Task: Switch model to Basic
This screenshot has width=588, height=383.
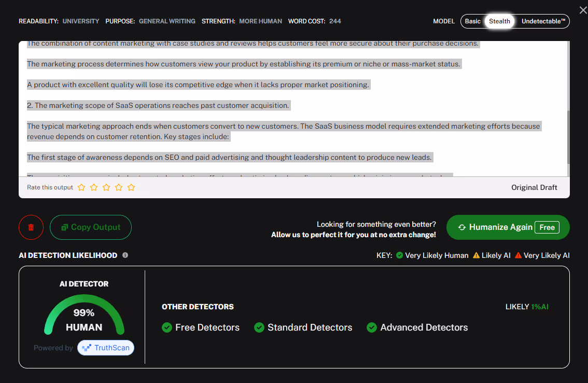Action: [x=472, y=21]
